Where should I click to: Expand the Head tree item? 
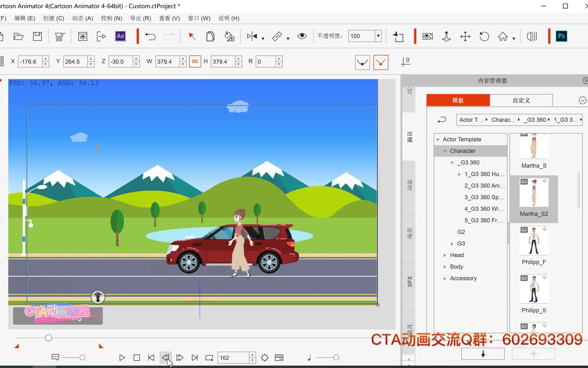445,255
